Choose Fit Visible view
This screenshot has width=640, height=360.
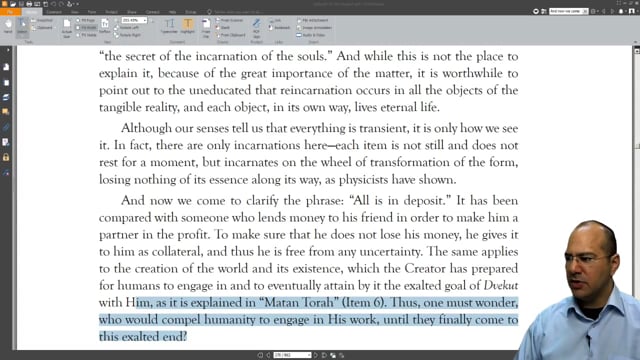(x=87, y=35)
